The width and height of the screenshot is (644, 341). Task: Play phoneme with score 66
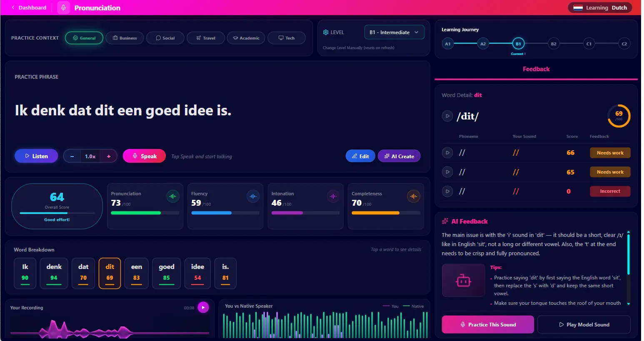(447, 153)
